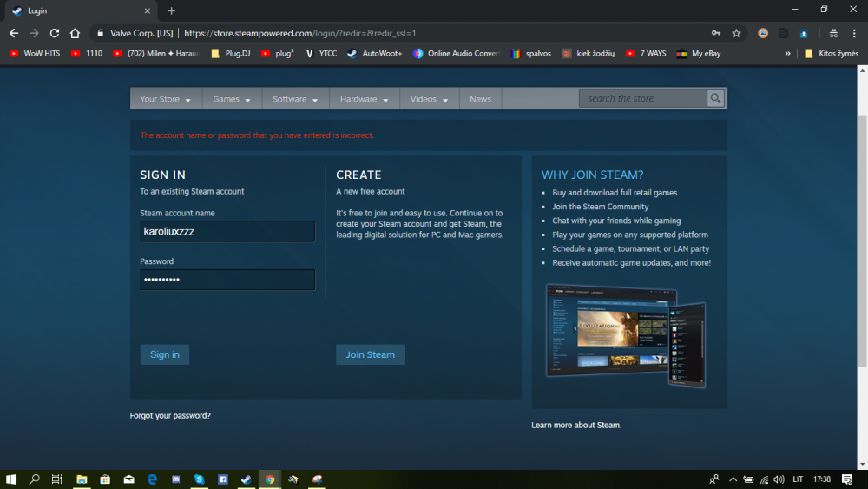This screenshot has width=868, height=489.
Task: Switch to Chrome on the taskbar
Action: click(x=270, y=479)
